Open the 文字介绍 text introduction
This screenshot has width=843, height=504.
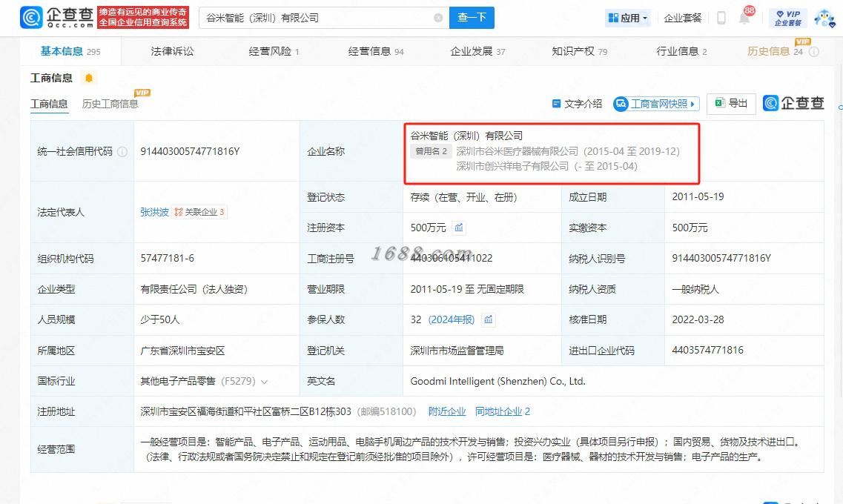(x=577, y=104)
